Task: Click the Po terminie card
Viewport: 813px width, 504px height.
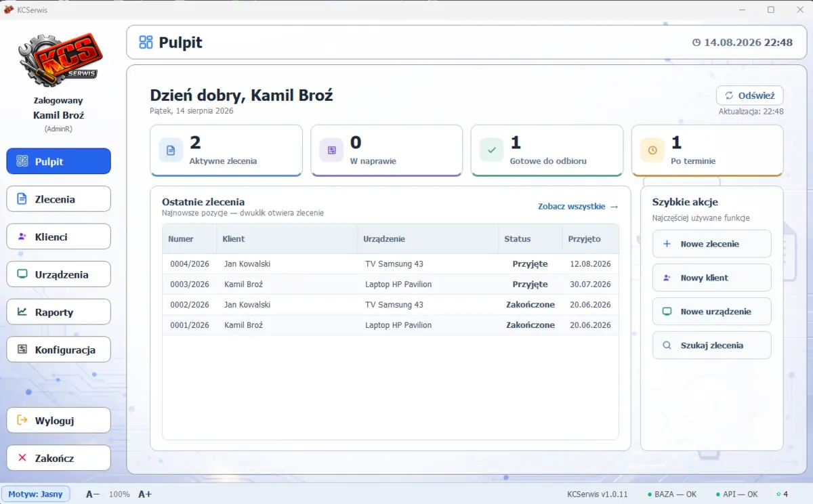Action: tap(707, 150)
